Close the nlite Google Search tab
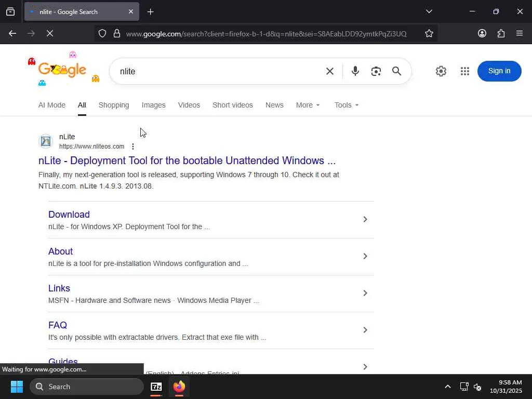532x399 pixels. tap(131, 11)
